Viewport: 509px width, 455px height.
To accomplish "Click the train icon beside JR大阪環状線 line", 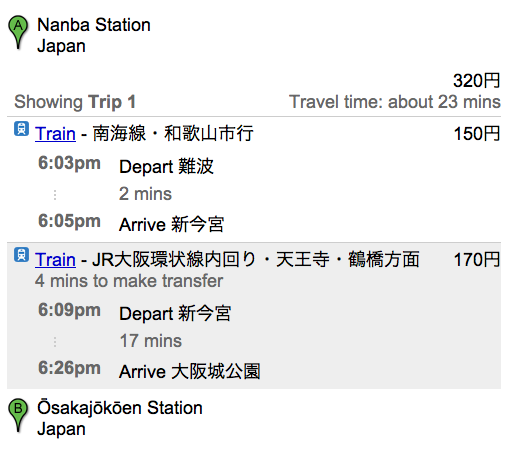I will [x=21, y=255].
